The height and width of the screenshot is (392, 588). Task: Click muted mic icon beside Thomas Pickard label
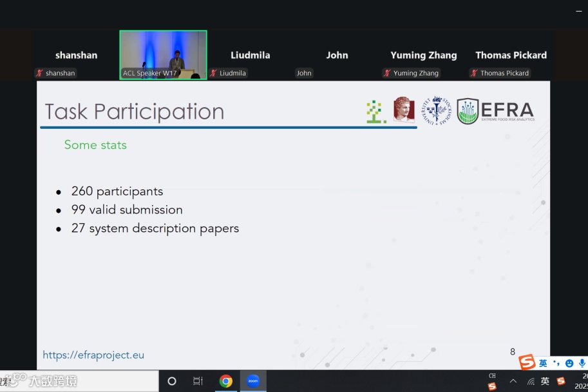click(x=474, y=73)
